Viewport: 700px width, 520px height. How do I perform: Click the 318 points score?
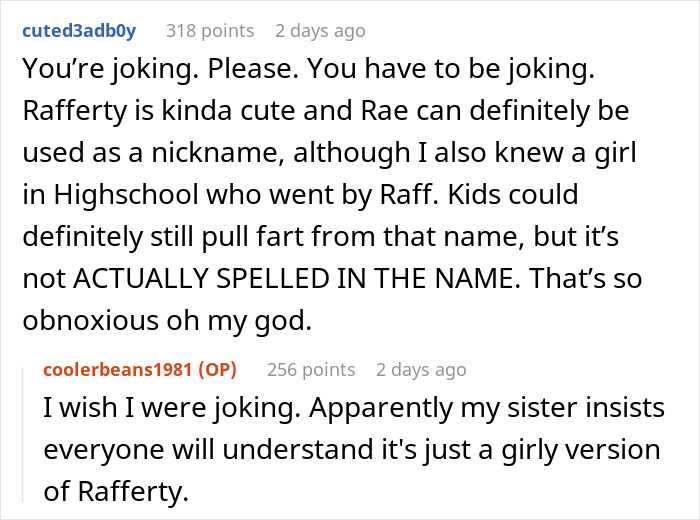(210, 31)
